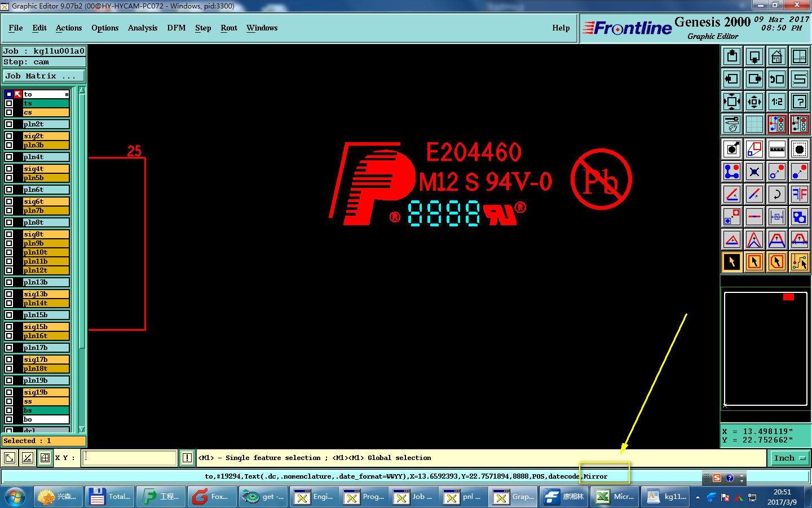Click the X Y coordinate input field
The image size is (812, 508).
130,458
